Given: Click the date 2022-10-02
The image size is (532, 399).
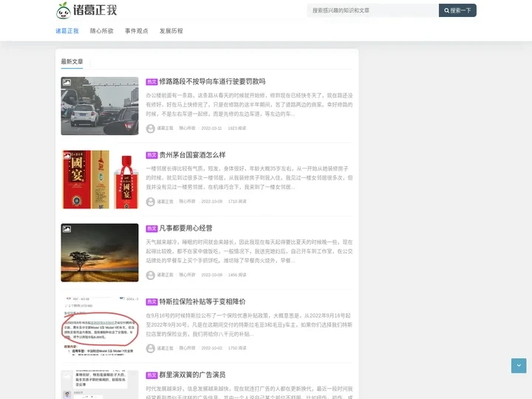Looking at the screenshot, I should pyautogui.click(x=212, y=348).
